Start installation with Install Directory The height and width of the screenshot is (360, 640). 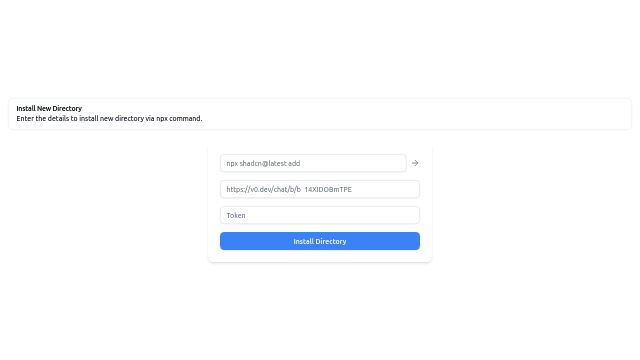tap(320, 241)
